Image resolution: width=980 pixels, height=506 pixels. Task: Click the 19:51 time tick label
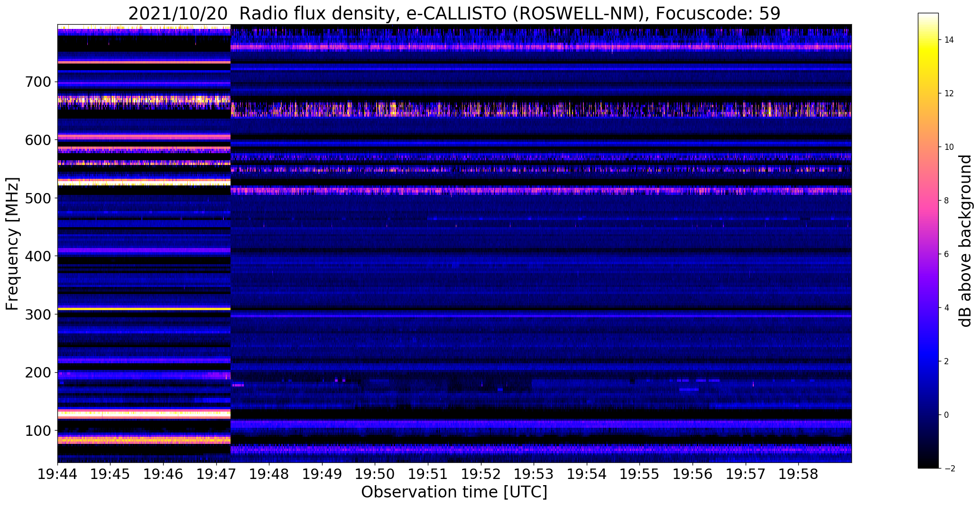point(428,474)
